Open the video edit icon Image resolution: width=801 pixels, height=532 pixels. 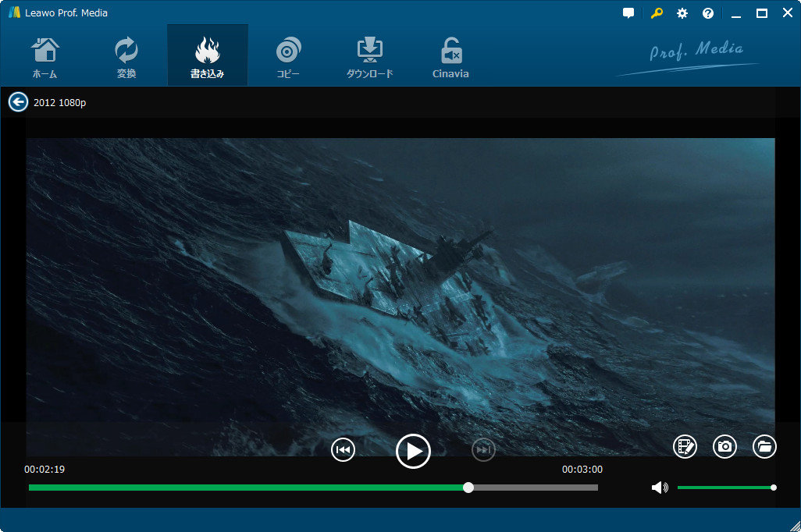click(685, 447)
